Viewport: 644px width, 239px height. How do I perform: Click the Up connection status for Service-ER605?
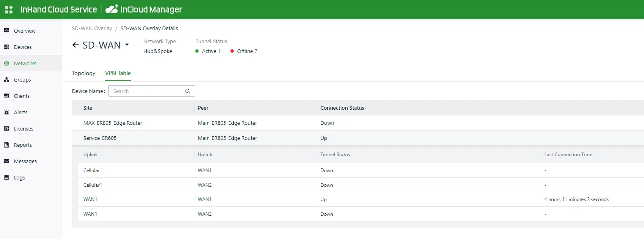click(324, 138)
